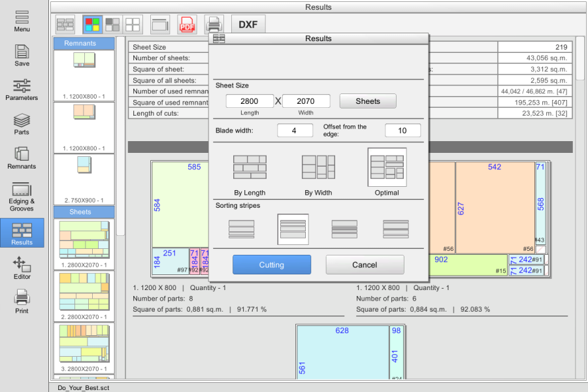Click the window frame toolbar icon
588x392 pixels.
(160, 25)
